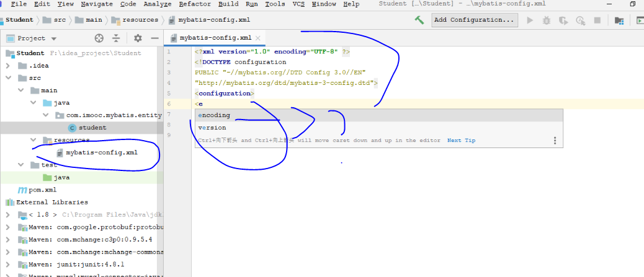644x277 pixels.
Task: Click the Collapse All icon in the Project panel
Action: point(117,38)
